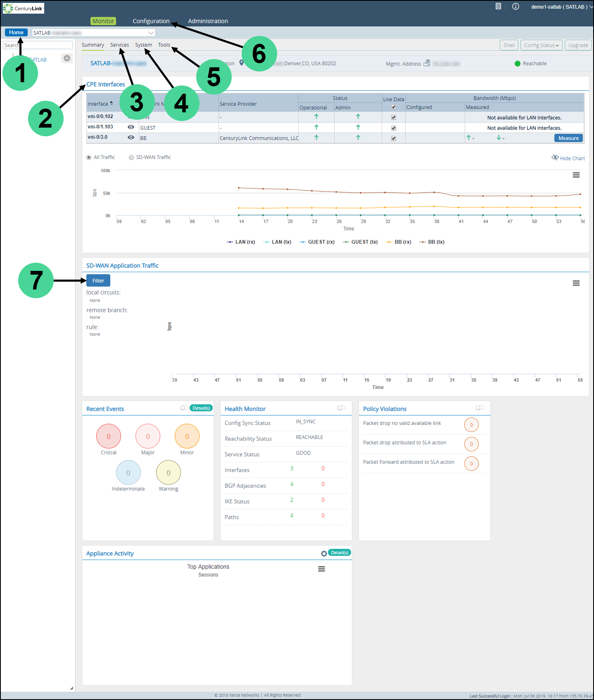Sort the table by Interface column
This screenshot has width=594, height=700.
coord(100,104)
